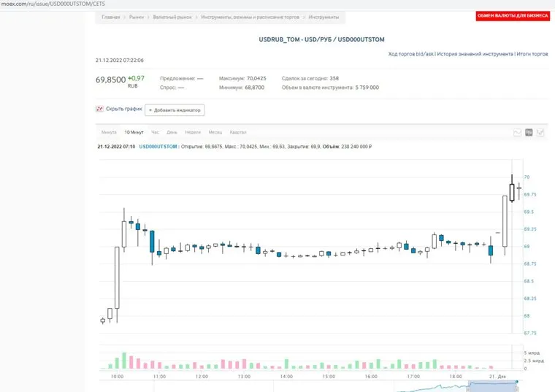Select the line chart type icon
Image resolution: width=555 pixels, height=392 pixels.
pos(517,133)
